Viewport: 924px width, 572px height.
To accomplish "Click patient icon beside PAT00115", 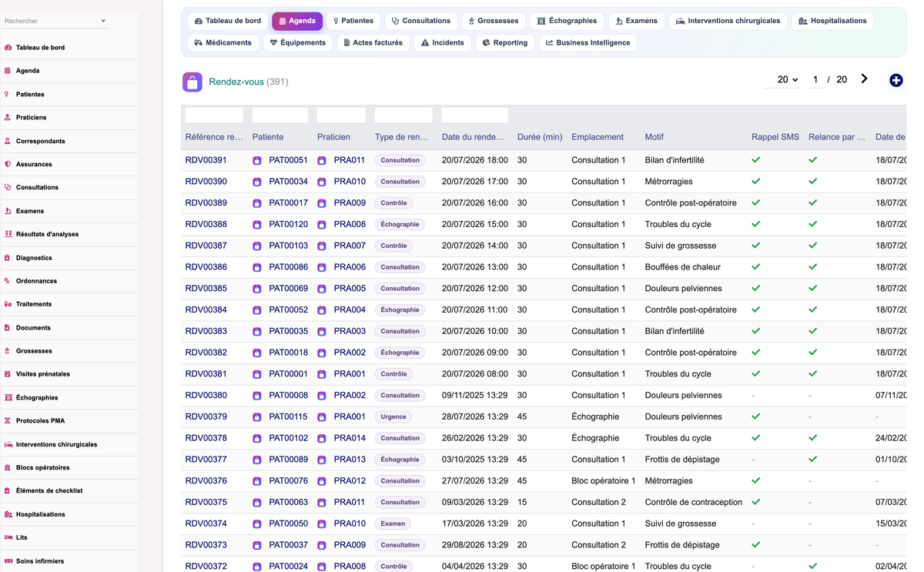I will [257, 417].
